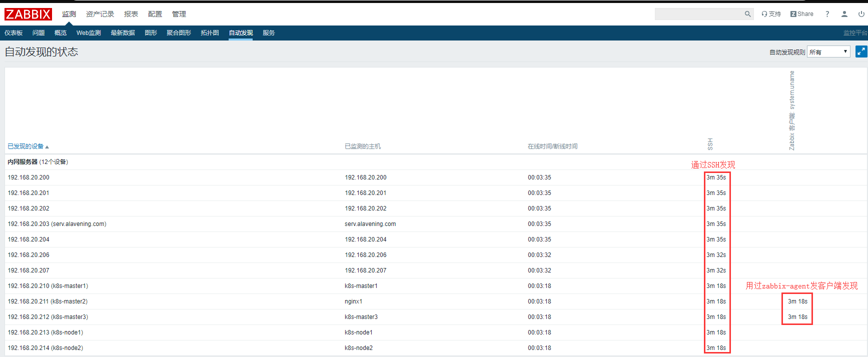Click monitored host link 192.168.20.200
The width and height of the screenshot is (868, 357).
[x=365, y=177]
